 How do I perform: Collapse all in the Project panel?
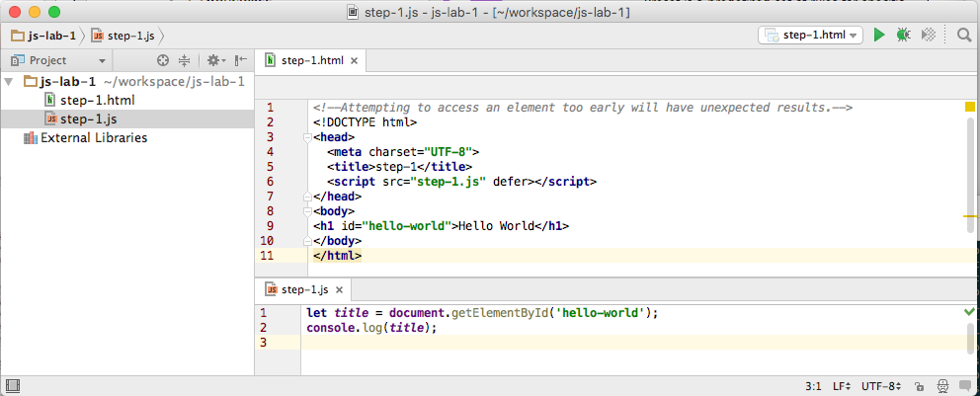click(x=184, y=60)
